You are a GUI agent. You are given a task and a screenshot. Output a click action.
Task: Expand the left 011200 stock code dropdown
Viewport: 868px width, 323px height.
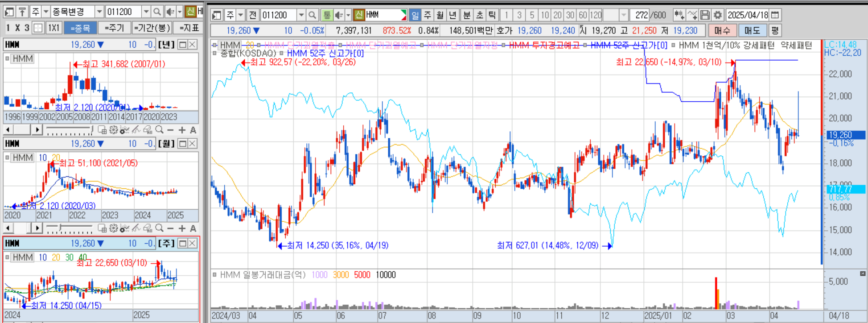click(146, 12)
